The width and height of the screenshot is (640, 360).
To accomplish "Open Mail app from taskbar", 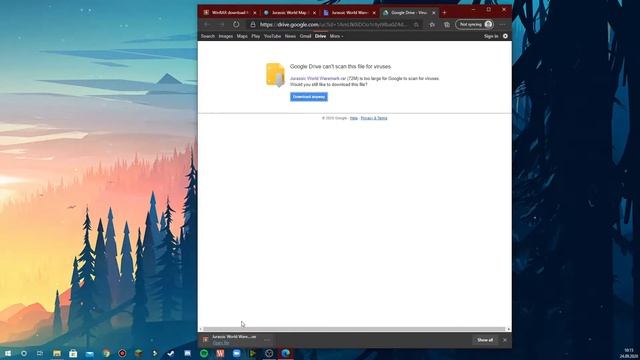I will [x=89, y=353].
